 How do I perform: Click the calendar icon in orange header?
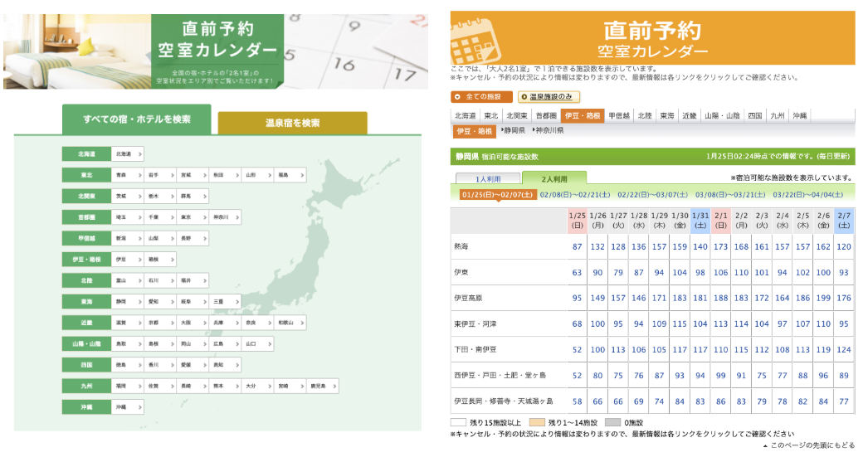(x=473, y=36)
